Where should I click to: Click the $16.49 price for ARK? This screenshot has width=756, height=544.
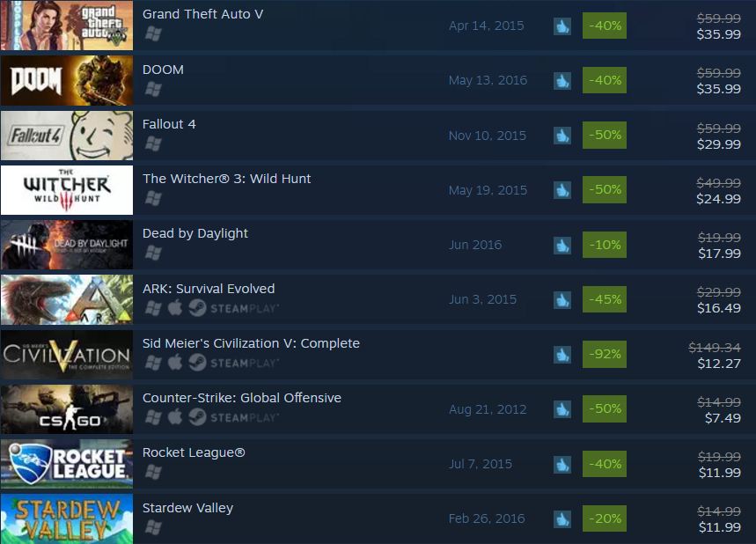pos(719,308)
